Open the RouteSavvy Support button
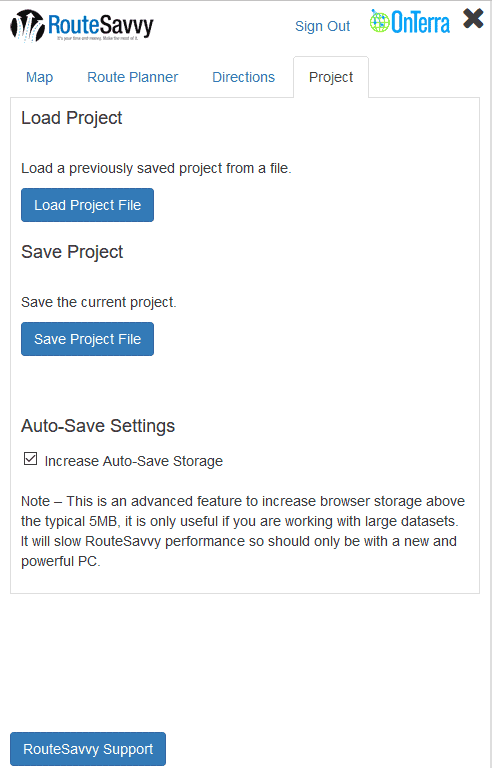The width and height of the screenshot is (492, 768). tap(88, 749)
